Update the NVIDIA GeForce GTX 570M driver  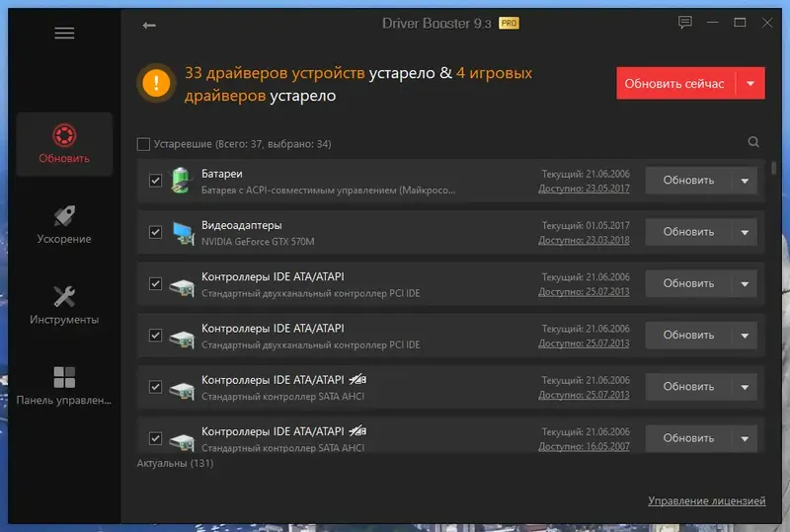[688, 232]
